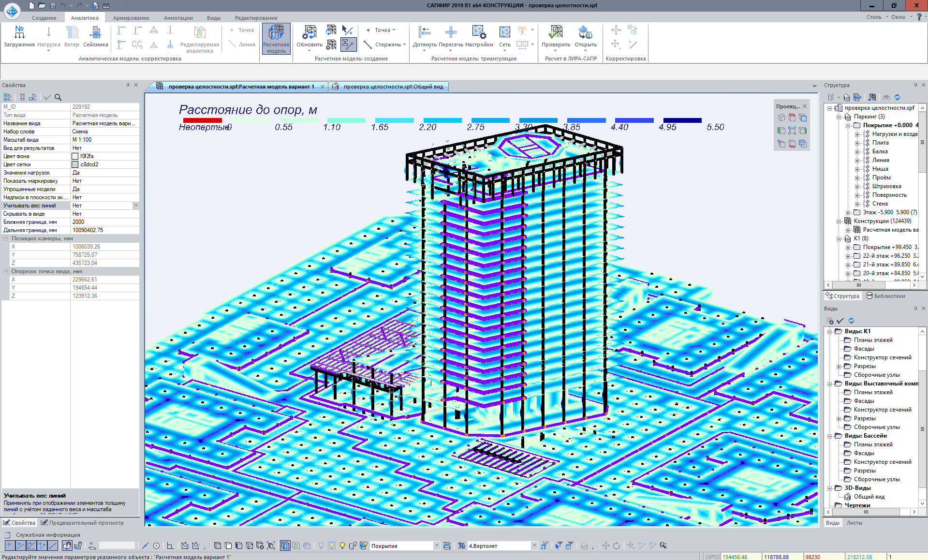This screenshot has width=928, height=560.
Task: Toggle the yellow light bulb in bottom toolbar
Action: (342, 545)
